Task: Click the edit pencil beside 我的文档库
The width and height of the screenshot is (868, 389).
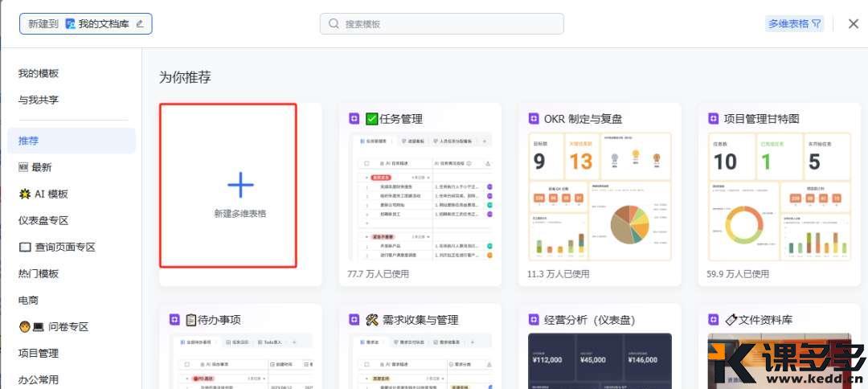Action: coord(140,24)
